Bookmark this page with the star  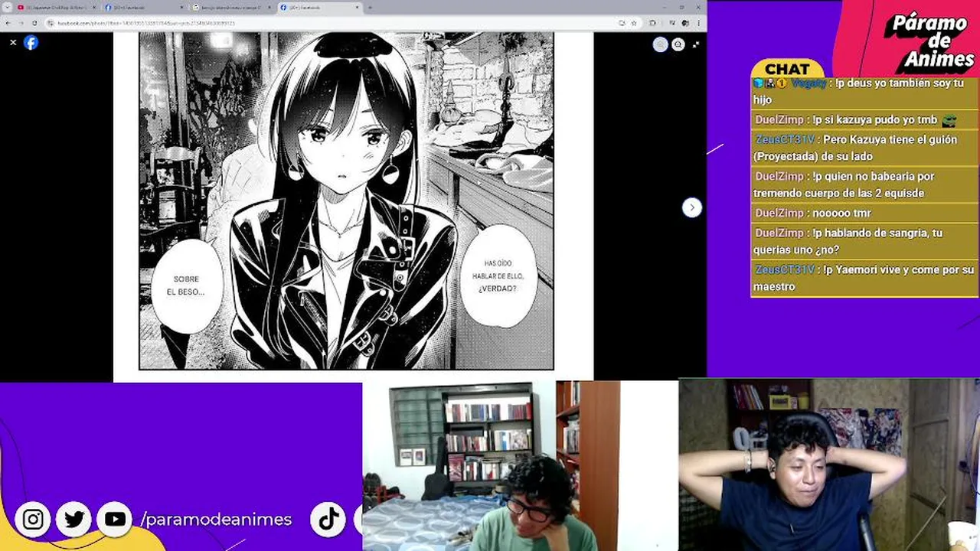click(633, 23)
